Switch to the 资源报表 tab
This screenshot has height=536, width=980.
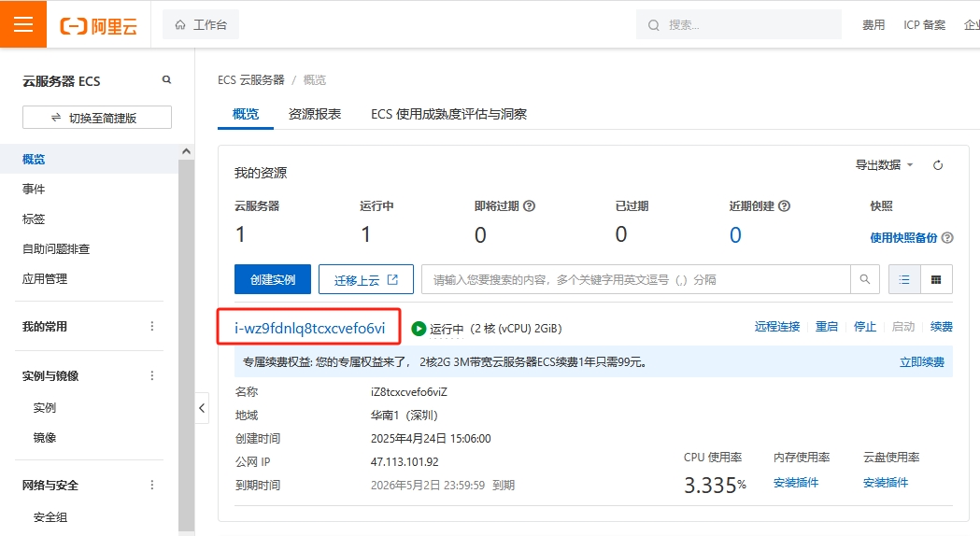pos(315,114)
